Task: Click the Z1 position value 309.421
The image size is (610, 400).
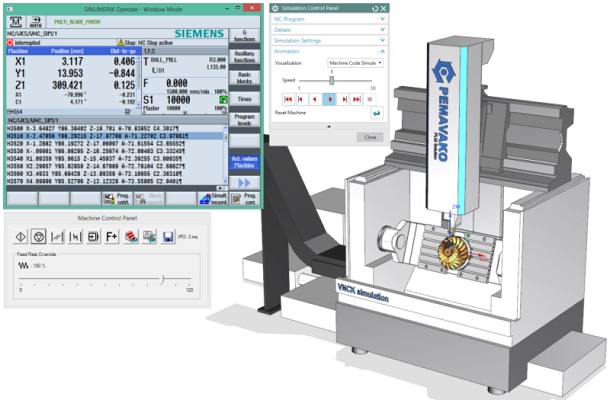Action: (67, 85)
